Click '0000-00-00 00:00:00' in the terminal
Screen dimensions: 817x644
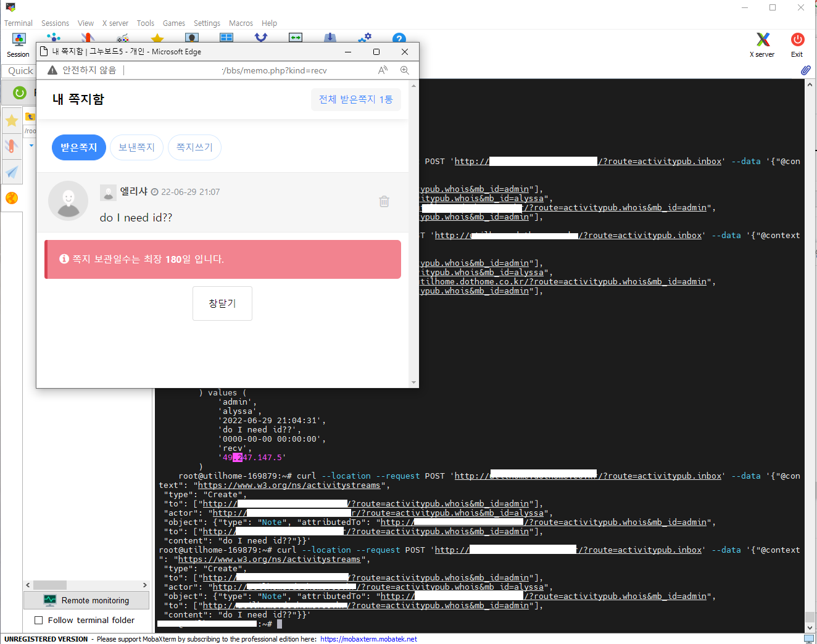click(272, 439)
